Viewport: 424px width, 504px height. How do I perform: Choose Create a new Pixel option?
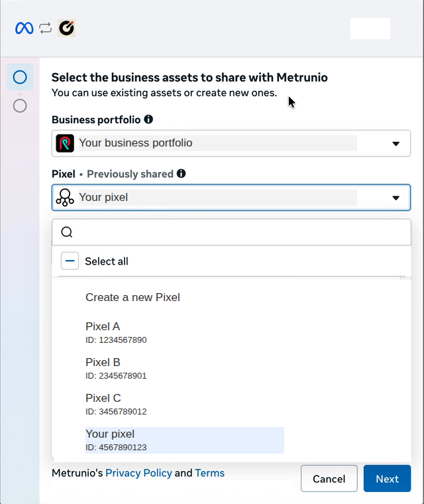(132, 297)
